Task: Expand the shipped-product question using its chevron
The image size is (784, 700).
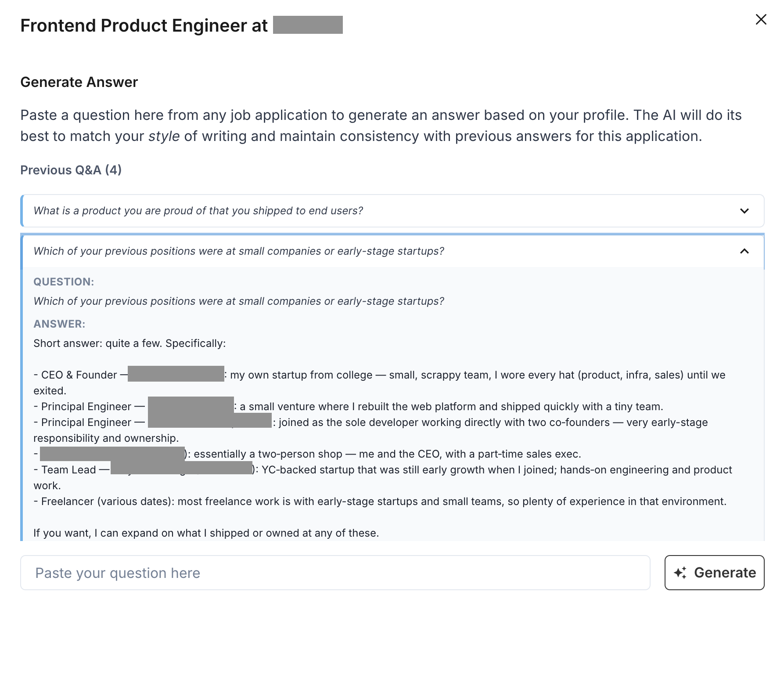Action: (744, 211)
